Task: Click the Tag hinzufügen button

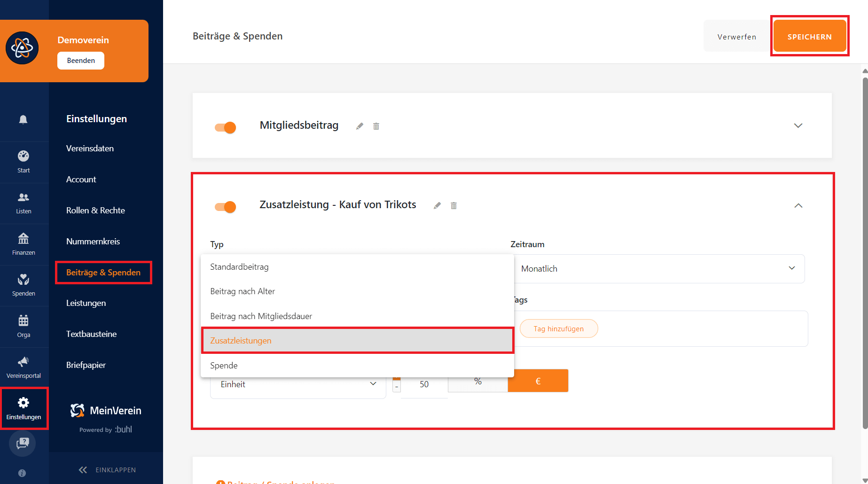Action: [559, 328]
